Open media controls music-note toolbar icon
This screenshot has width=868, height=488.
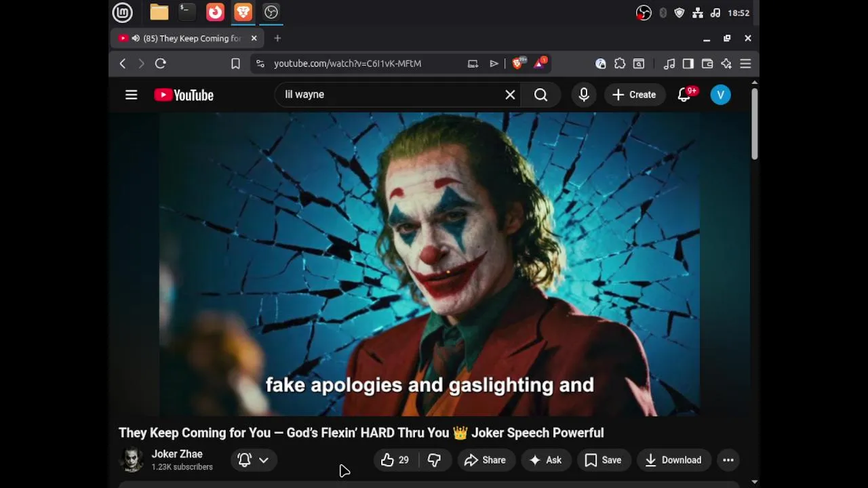pyautogui.click(x=669, y=64)
